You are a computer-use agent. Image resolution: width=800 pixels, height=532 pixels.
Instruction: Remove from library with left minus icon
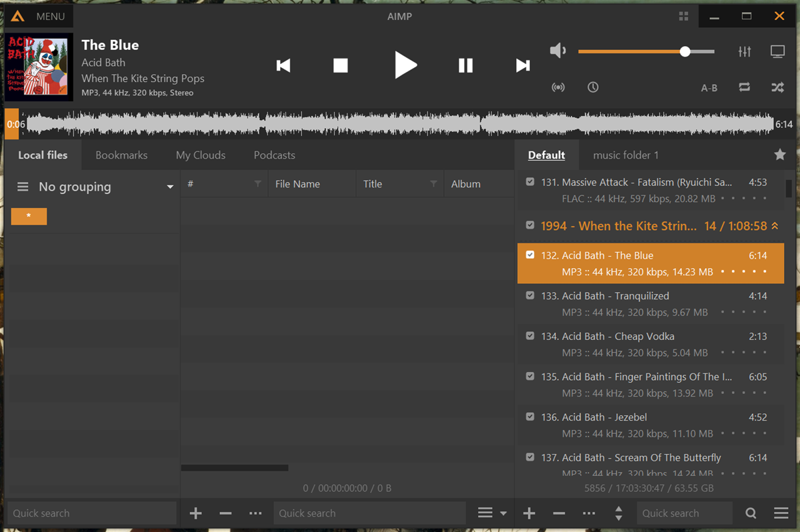226,513
